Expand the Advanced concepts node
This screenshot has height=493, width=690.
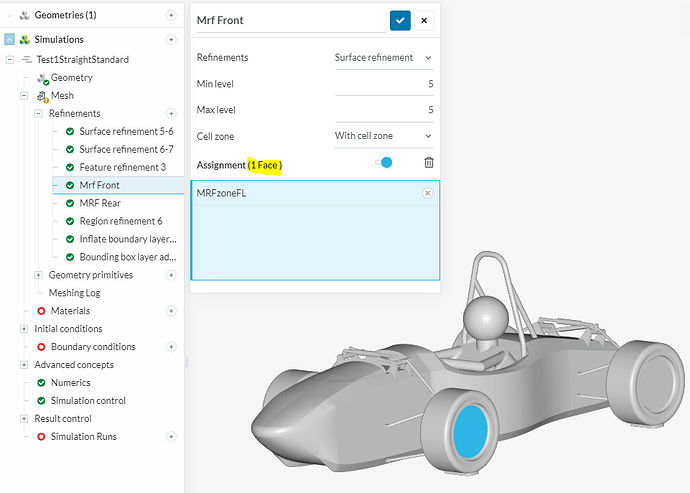pyautogui.click(x=24, y=365)
